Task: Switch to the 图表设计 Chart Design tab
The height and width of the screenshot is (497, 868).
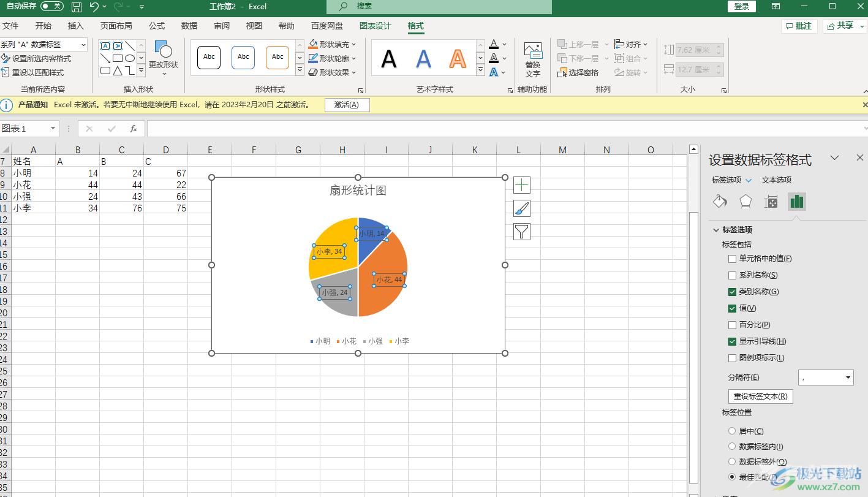Action: [375, 26]
